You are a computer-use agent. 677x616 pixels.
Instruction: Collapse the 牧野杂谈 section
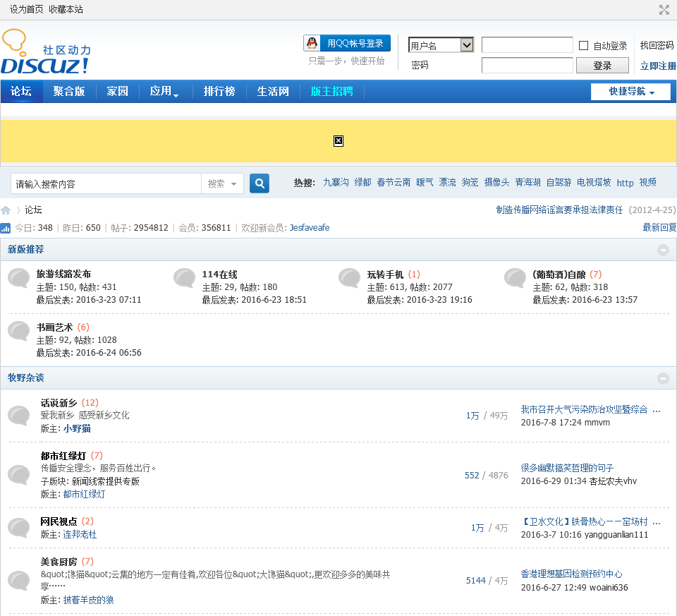point(663,378)
